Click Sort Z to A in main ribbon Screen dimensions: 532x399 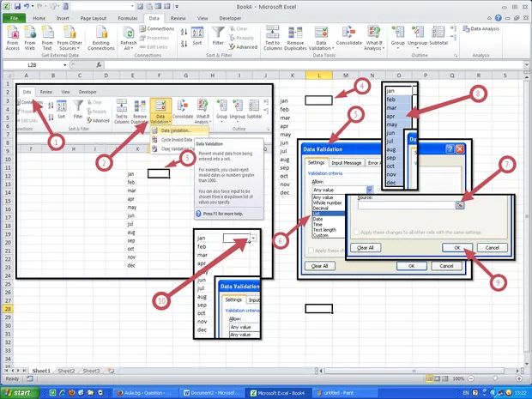tap(184, 44)
